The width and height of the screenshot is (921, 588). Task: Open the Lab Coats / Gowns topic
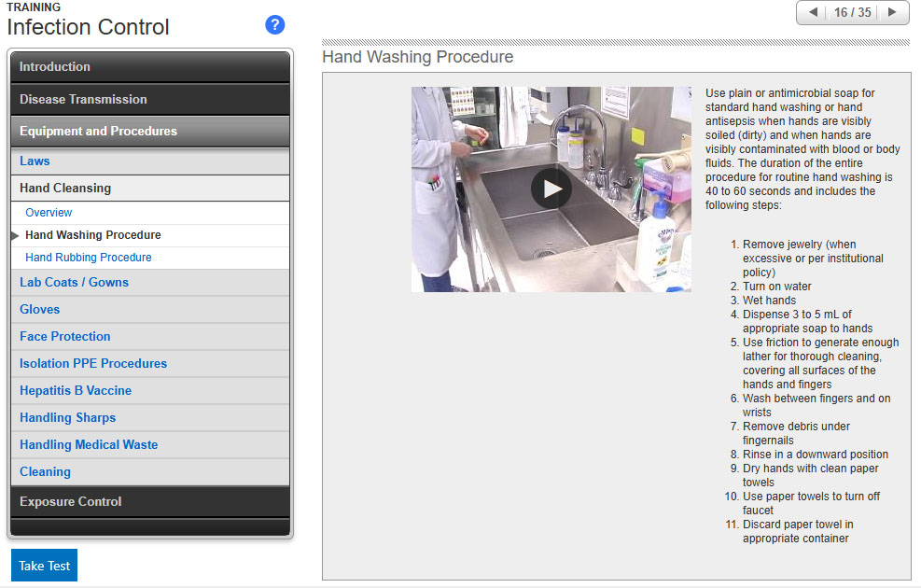[75, 283]
